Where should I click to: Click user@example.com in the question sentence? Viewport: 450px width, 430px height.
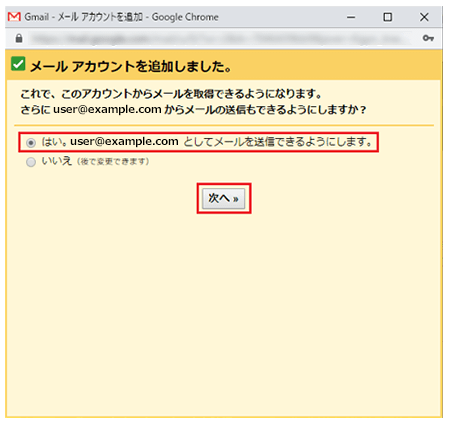click(x=107, y=109)
